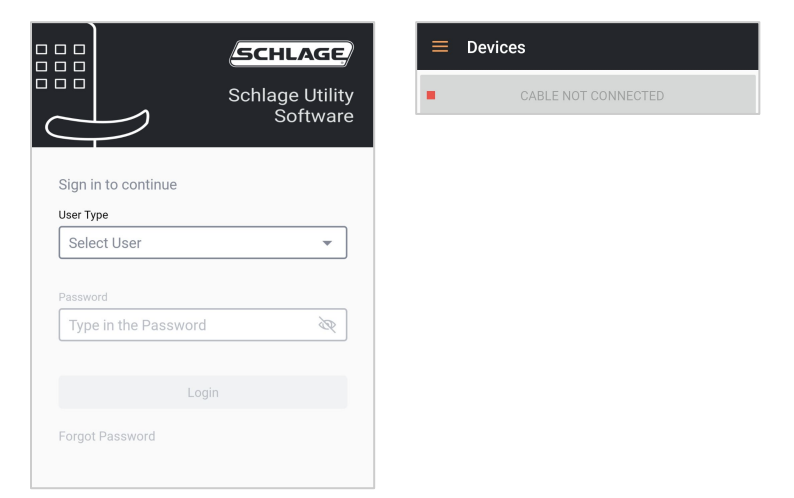Screen dimensions: 794x498
Task: Select the CABLE NOT CONNECTED banner
Action: click(x=591, y=96)
